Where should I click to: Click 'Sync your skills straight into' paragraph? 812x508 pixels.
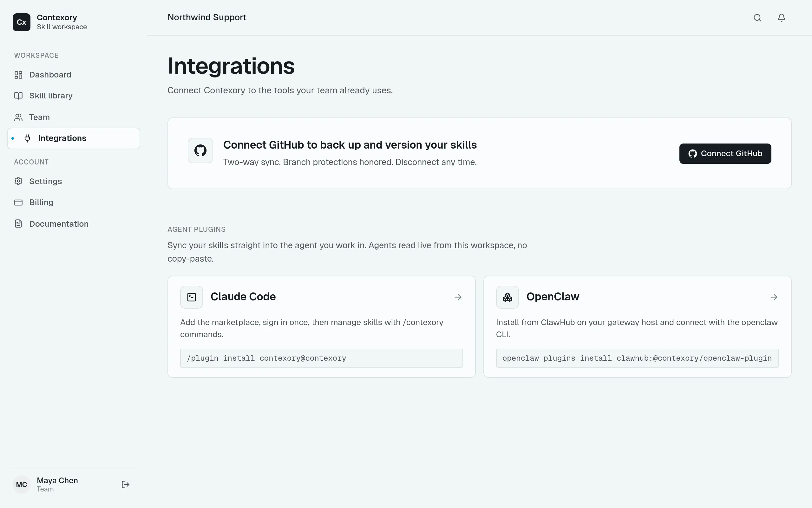click(x=347, y=252)
